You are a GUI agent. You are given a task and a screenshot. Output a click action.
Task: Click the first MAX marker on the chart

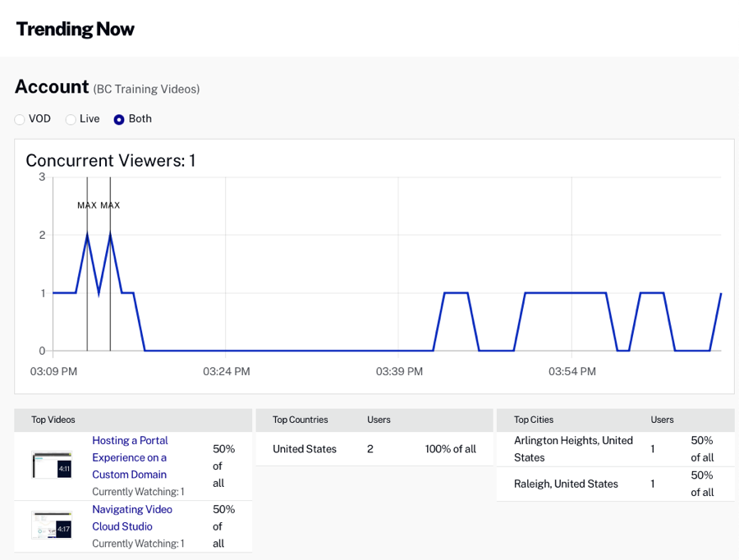pyautogui.click(x=87, y=205)
